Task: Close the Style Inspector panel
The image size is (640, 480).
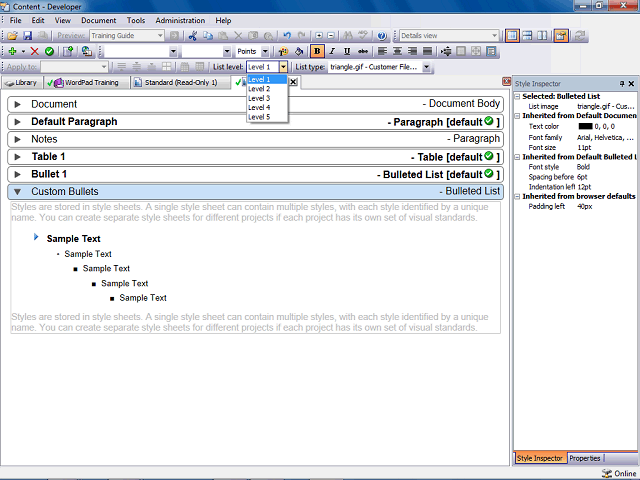Action: pos(631,84)
